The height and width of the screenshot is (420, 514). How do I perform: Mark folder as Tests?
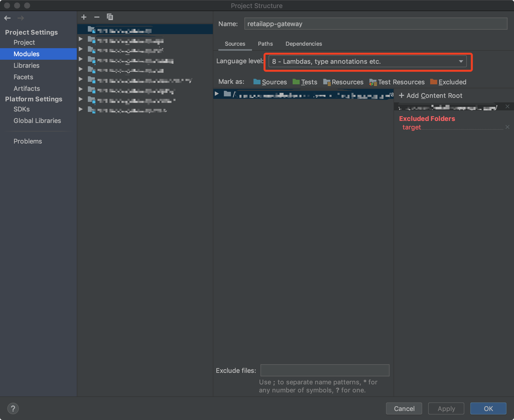[x=305, y=82]
